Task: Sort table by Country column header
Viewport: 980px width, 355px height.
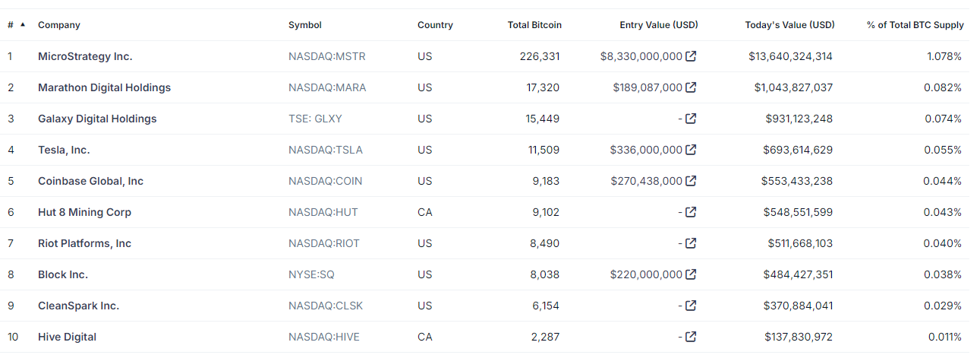Action: [435, 25]
